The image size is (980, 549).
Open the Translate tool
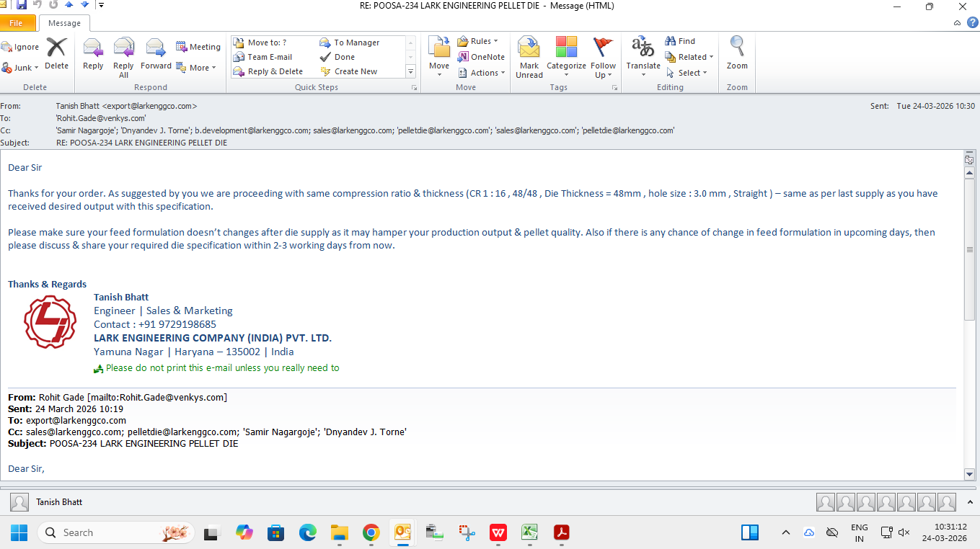coord(643,56)
